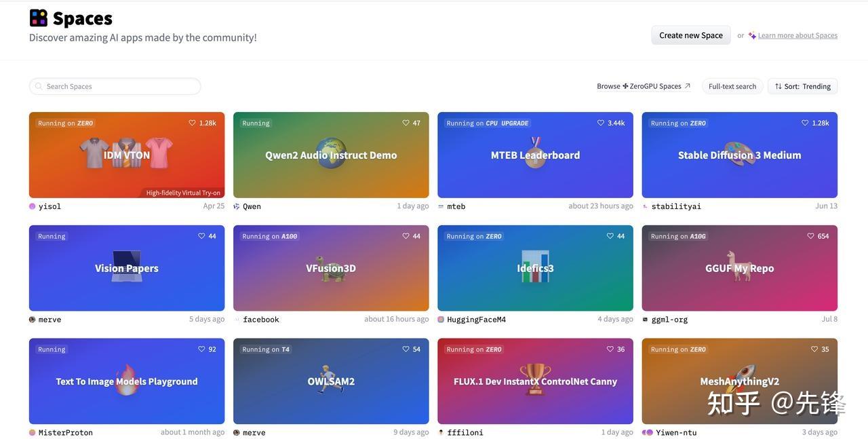Click the merve author under Vision Papers
This screenshot has width=868, height=439.
coord(50,320)
